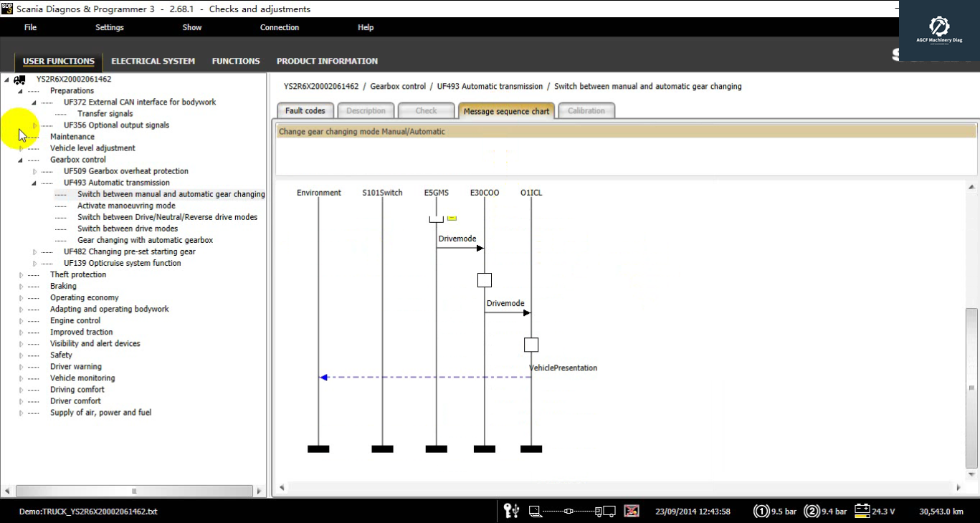Expand the Theft protection tree node
Viewport: 980px width, 523px height.
[x=21, y=275]
